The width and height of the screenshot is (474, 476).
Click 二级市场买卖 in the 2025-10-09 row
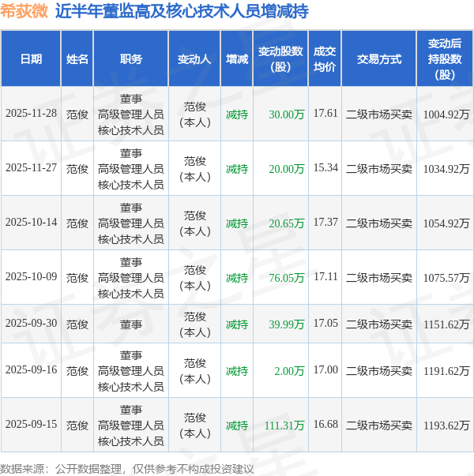point(379,278)
